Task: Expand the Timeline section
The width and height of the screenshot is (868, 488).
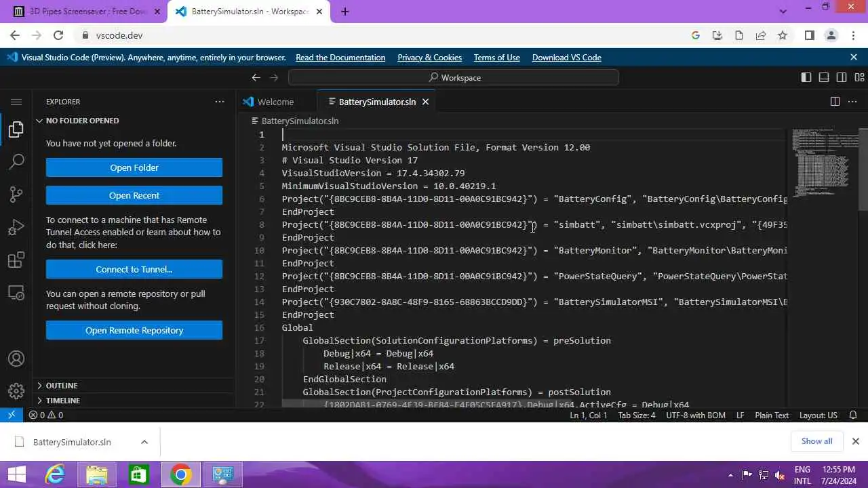Action: pyautogui.click(x=62, y=401)
